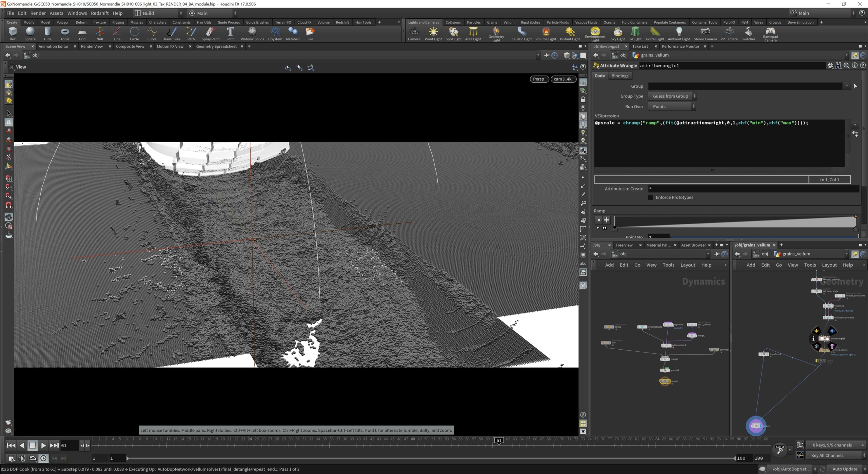Screen dimensions: 868x474
Task: Open the Auto Update dropdown
Action: coord(848,469)
